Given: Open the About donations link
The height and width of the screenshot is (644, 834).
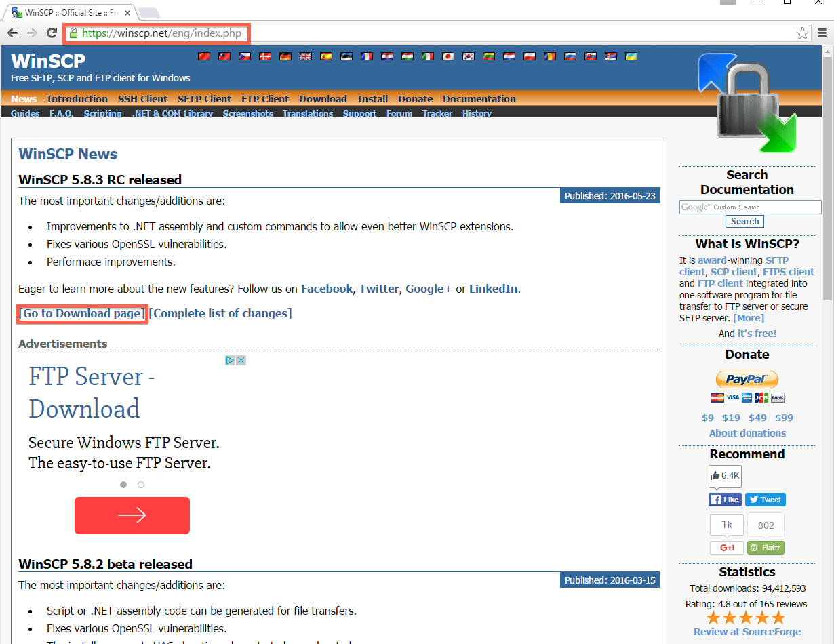Looking at the screenshot, I should (747, 433).
